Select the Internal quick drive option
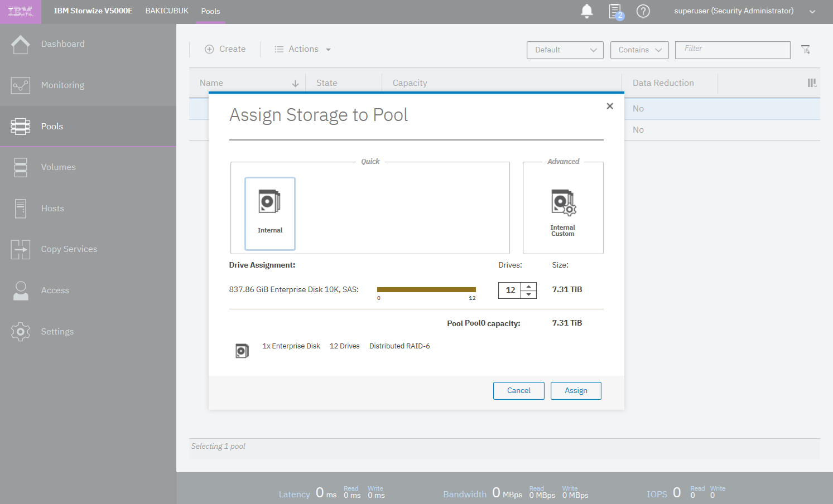Screen dimensions: 833x504 coord(270,214)
